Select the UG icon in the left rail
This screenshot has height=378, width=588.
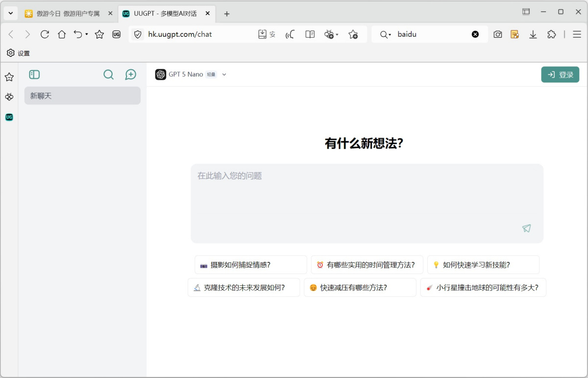9,117
